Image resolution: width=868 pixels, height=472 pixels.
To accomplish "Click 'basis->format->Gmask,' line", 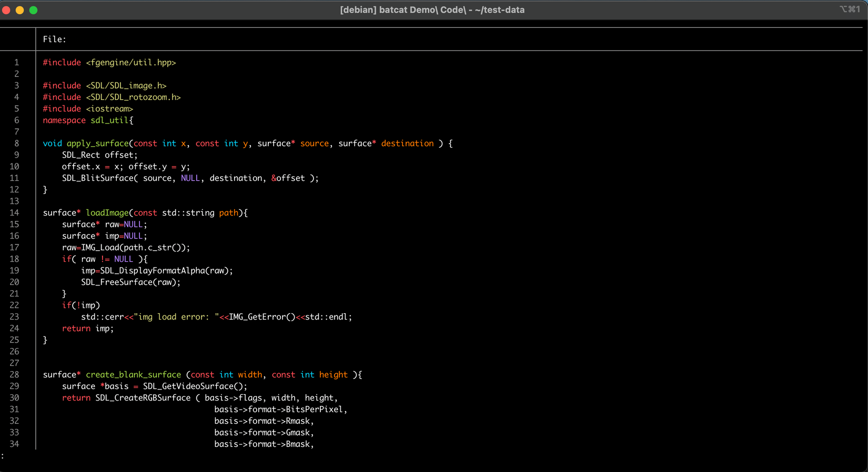I will coord(264,433).
